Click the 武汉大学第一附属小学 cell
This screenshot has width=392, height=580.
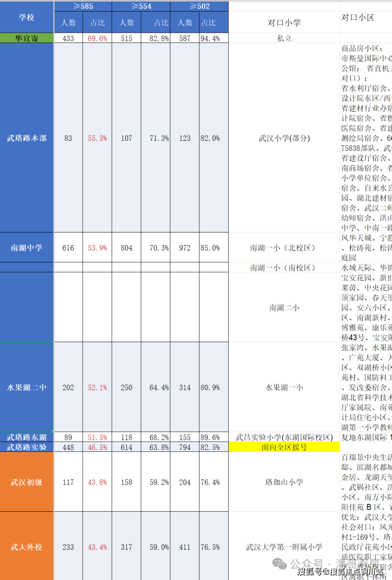[284, 546]
